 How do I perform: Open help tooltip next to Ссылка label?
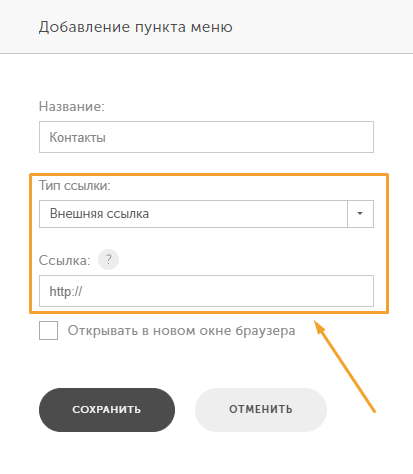point(108,259)
